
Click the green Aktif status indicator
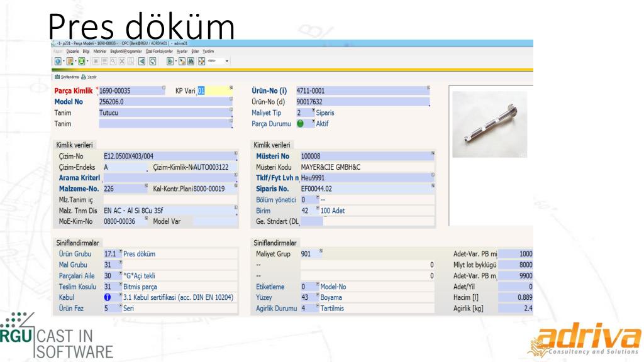pyautogui.click(x=300, y=124)
